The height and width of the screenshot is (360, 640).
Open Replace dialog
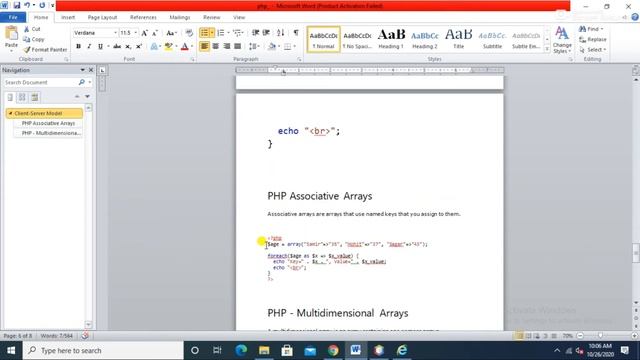[x=593, y=40]
